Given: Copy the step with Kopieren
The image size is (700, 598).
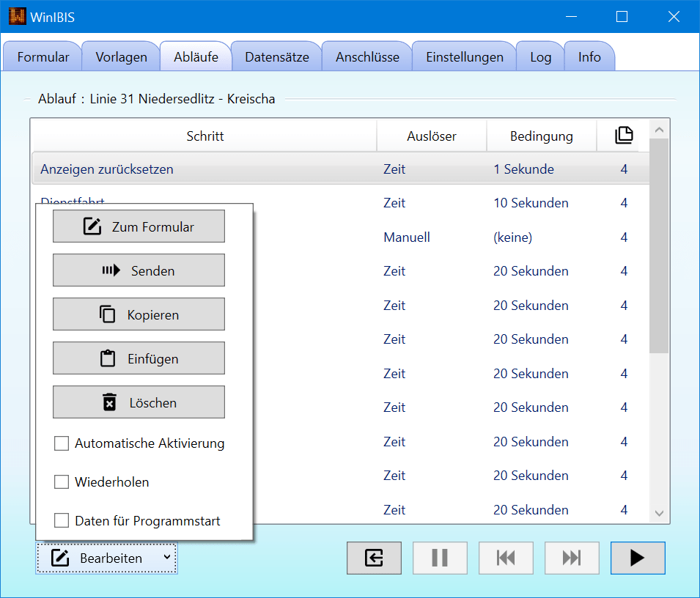Looking at the screenshot, I should [x=139, y=314].
